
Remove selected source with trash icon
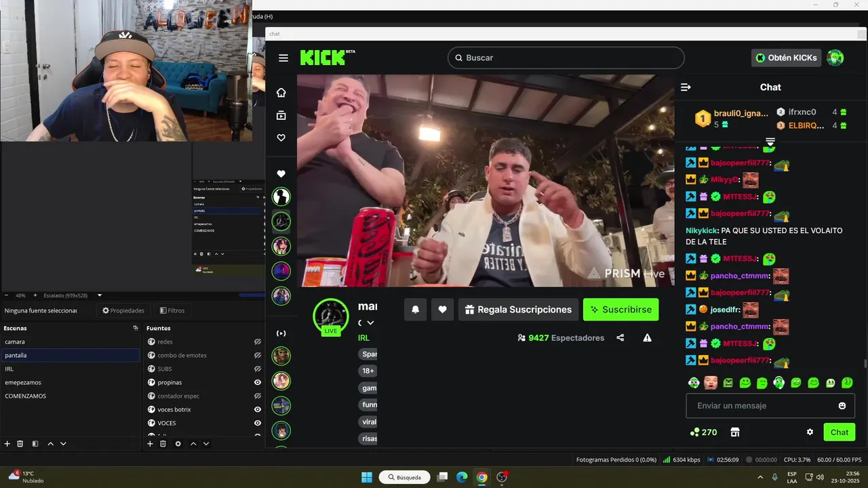[x=163, y=444]
